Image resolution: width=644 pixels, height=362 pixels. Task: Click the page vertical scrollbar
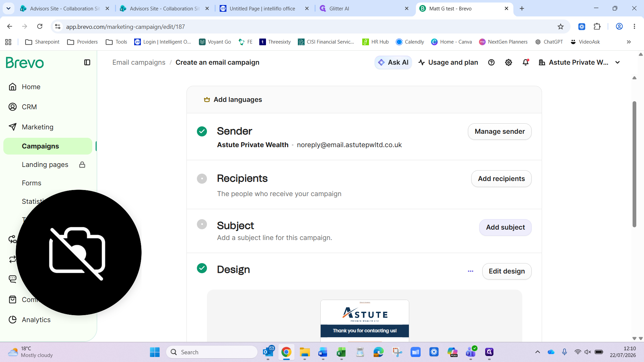pos(634,164)
